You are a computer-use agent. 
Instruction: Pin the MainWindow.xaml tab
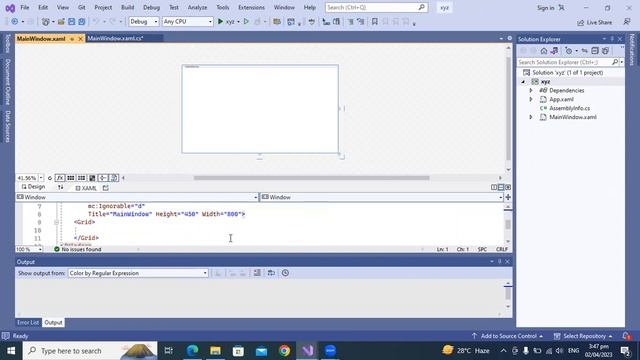tap(72, 39)
